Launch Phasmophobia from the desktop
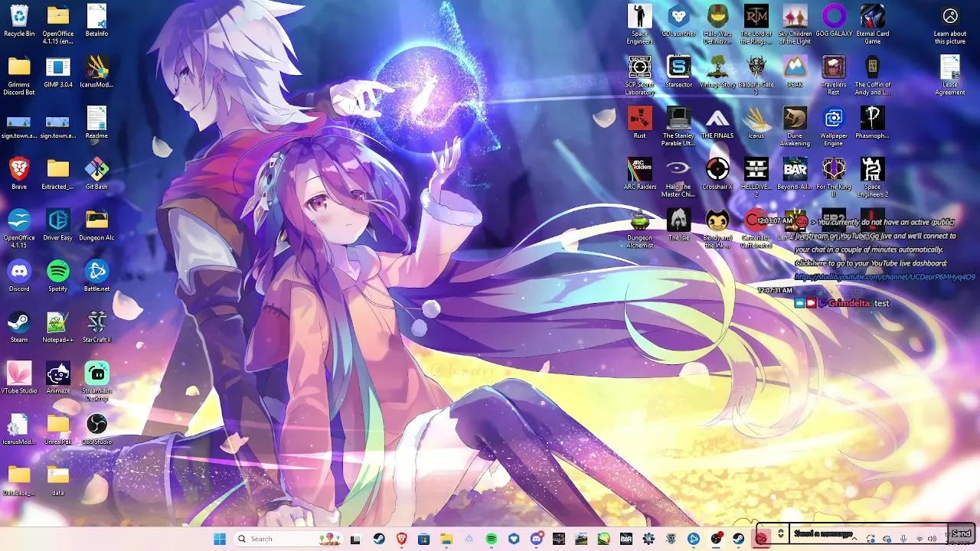980x551 pixels. tap(872, 123)
